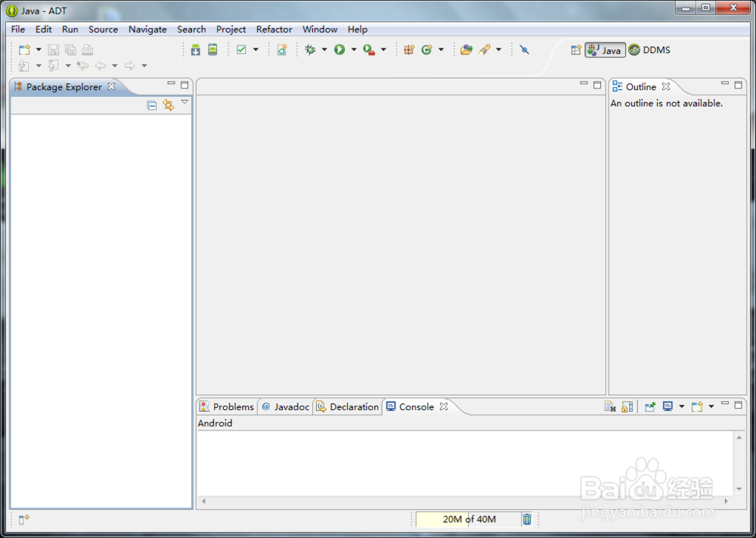Click the New Java Package icon
This screenshot has height=538, width=756.
(x=409, y=50)
